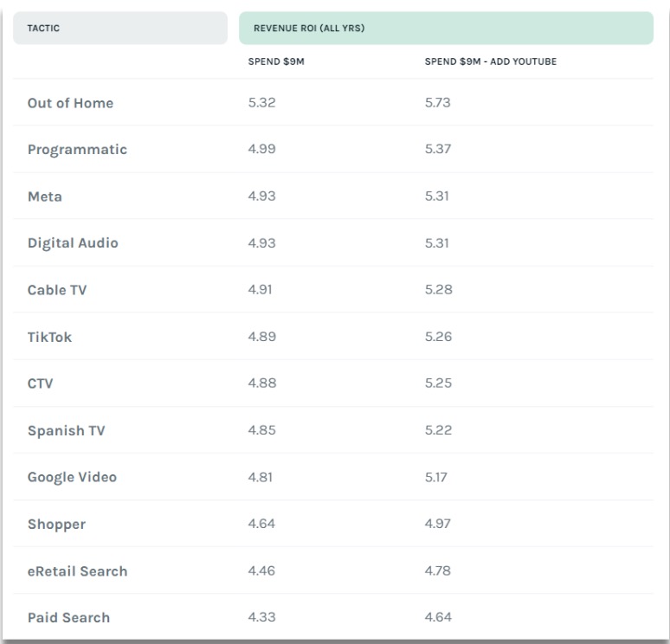Click Google Video value 4.81
The height and width of the screenshot is (644, 670).
pyautogui.click(x=261, y=477)
